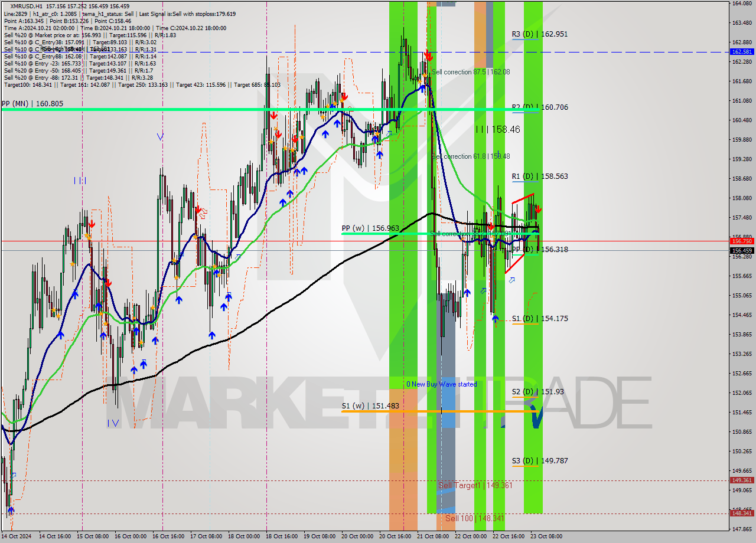This screenshot has width=756, height=543.
Task: Click the Time A:2024.10.21 02:00:00 info line
Action: coord(115,28)
